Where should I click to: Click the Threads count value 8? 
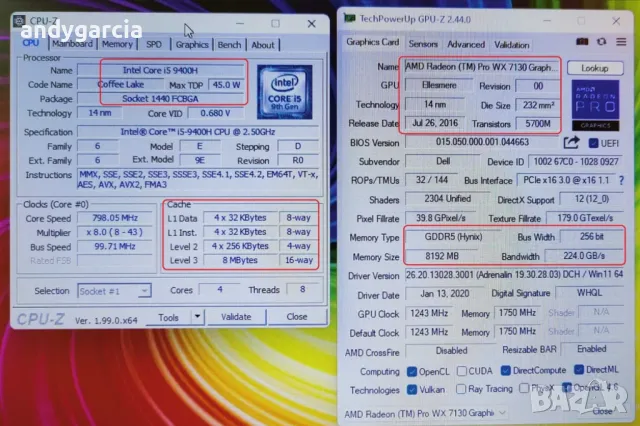[302, 289]
